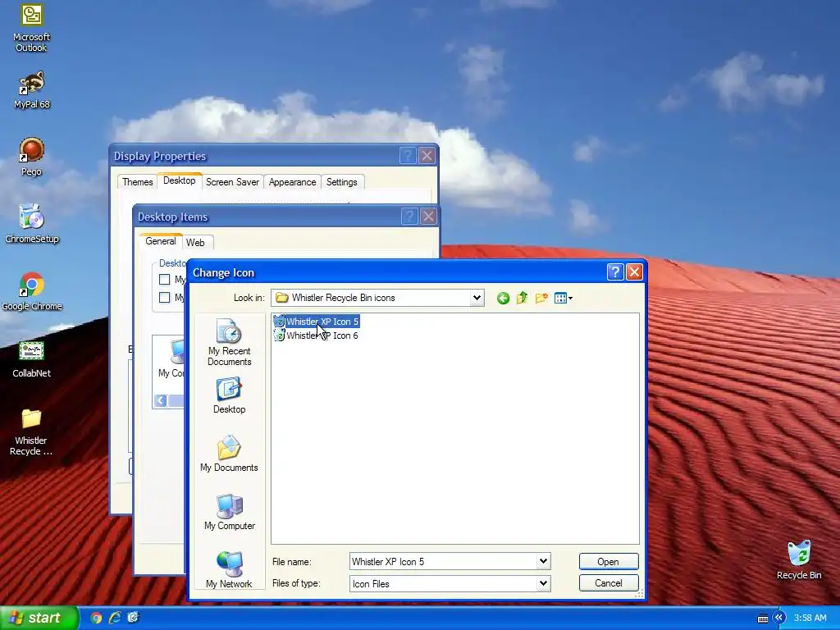
Task: Click the Cancel button in Change Icon
Action: click(x=609, y=583)
